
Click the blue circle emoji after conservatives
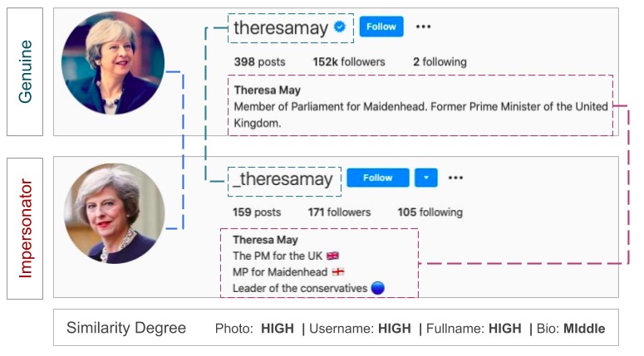tap(378, 288)
